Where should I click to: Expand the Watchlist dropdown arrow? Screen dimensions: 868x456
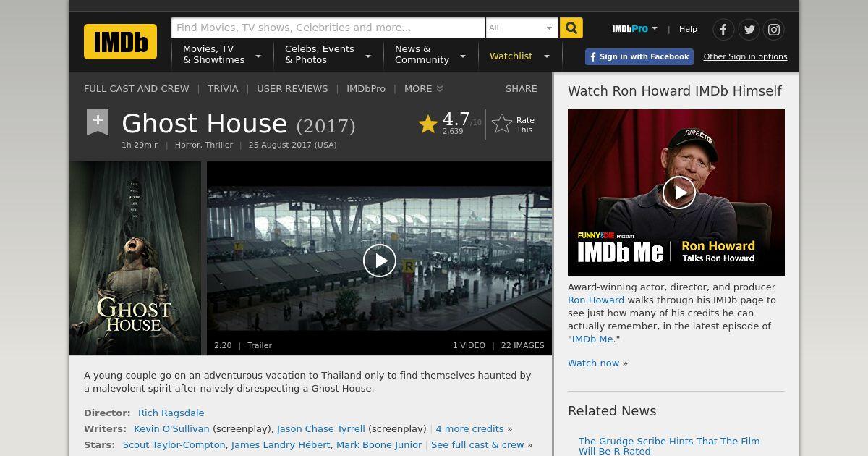547,56
